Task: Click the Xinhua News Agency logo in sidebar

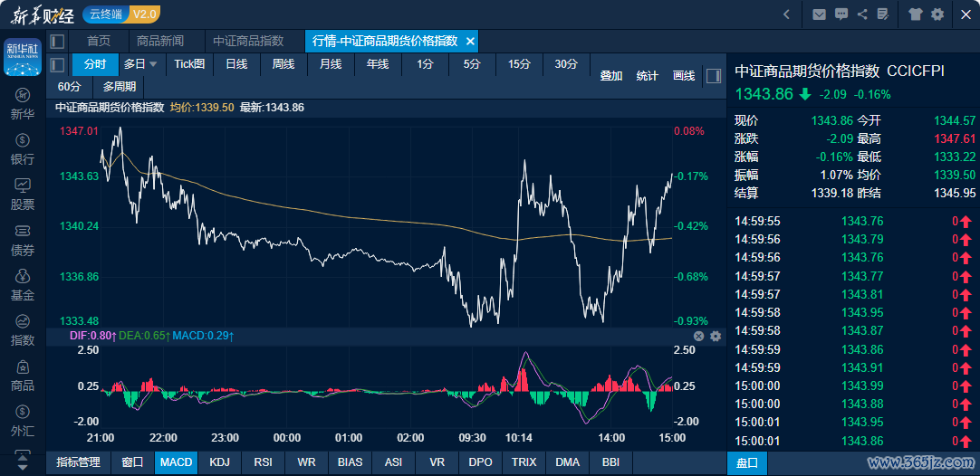Action: tap(23, 57)
